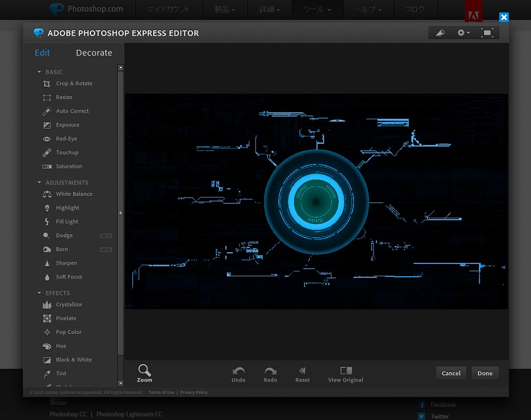The image size is (531, 420).
Task: Collapse the EFFECTS section
Action: 39,293
